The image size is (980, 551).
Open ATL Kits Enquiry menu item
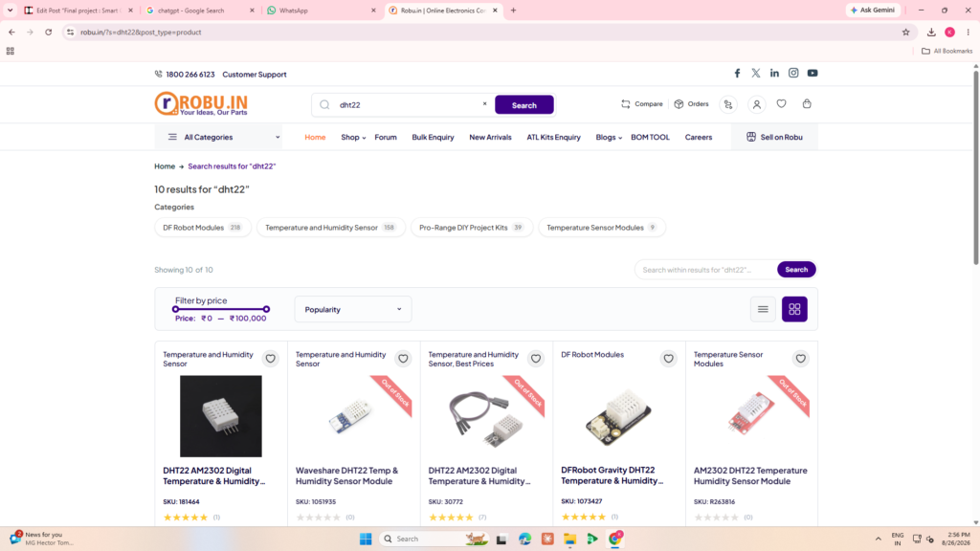(553, 137)
